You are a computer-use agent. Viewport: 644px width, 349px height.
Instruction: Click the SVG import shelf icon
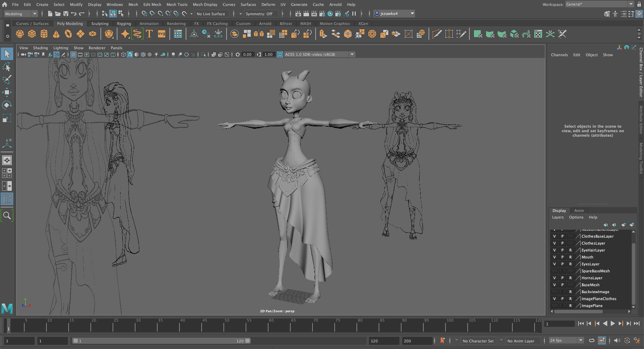tap(161, 34)
